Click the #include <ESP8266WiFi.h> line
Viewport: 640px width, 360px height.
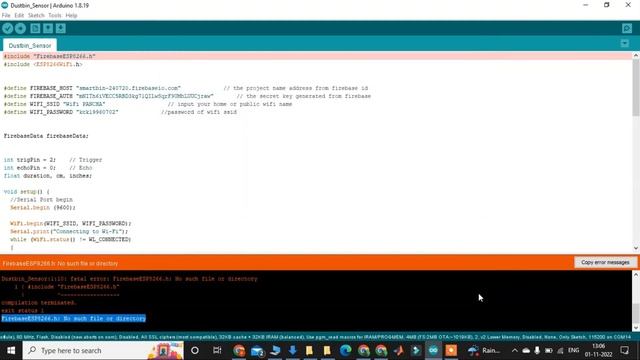(43, 64)
